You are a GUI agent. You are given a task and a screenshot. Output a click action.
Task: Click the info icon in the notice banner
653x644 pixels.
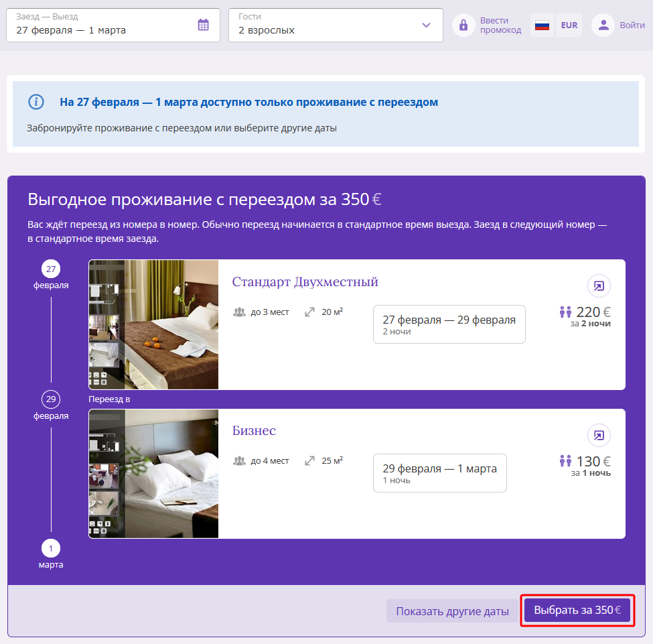pyautogui.click(x=36, y=102)
